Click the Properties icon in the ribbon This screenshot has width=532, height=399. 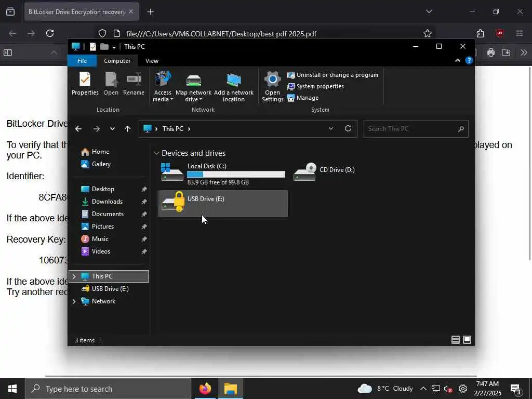85,84
